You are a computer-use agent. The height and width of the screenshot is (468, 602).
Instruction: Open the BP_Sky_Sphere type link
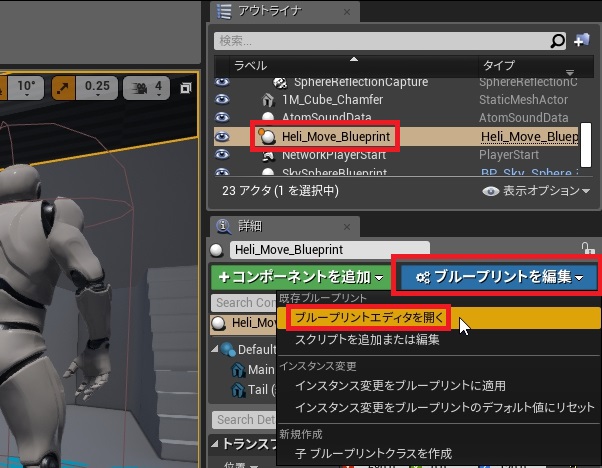click(529, 172)
